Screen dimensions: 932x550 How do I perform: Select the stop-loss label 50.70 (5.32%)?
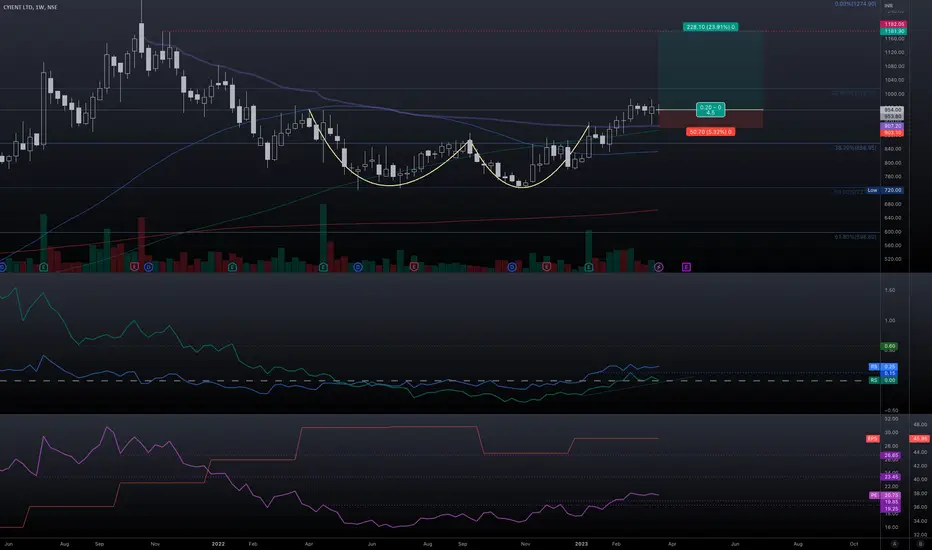[710, 131]
